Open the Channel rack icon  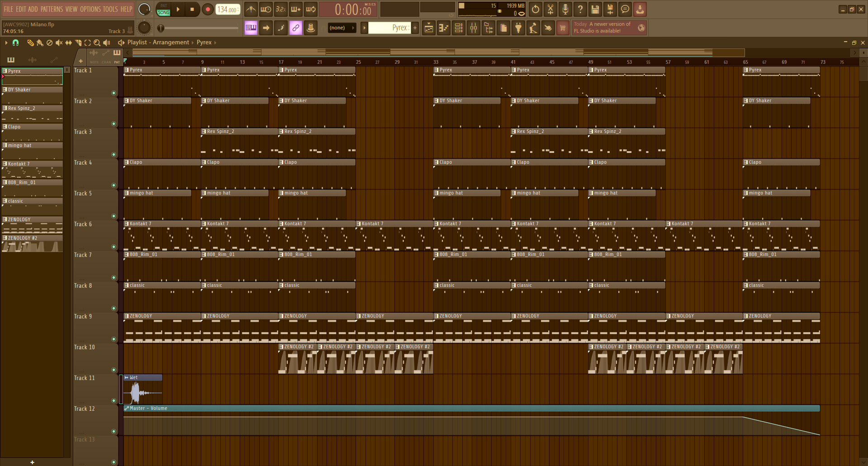[x=459, y=28]
